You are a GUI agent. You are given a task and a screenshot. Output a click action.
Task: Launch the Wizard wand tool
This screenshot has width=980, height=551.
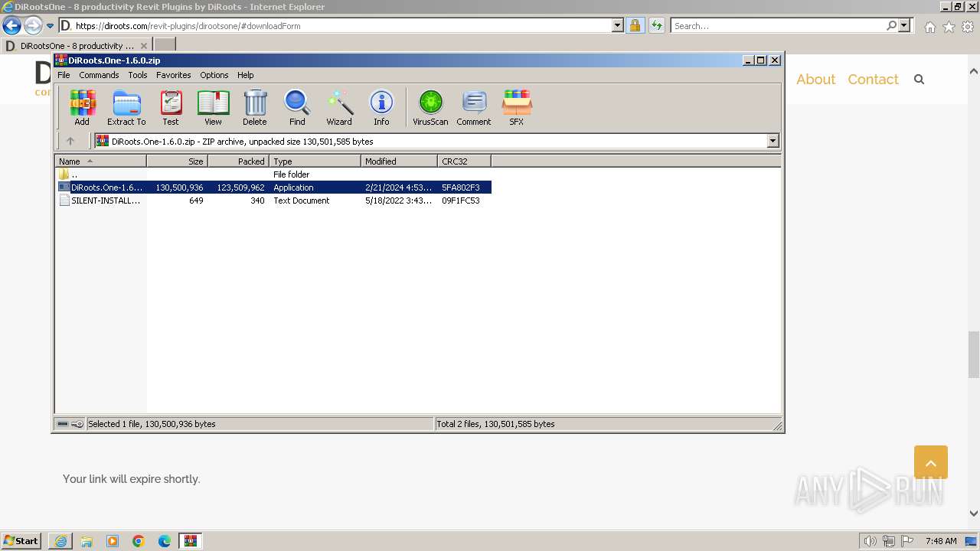pos(339,108)
